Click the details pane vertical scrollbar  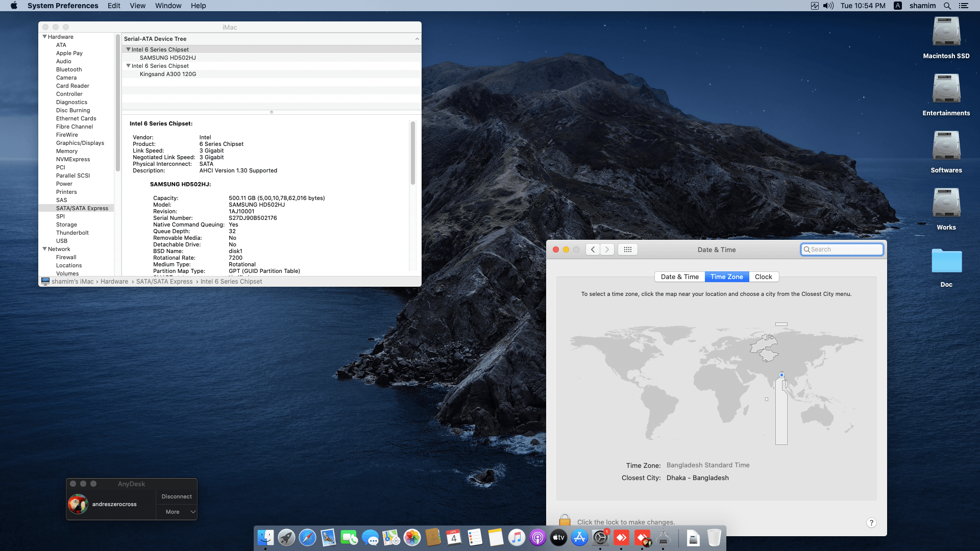tap(413, 153)
